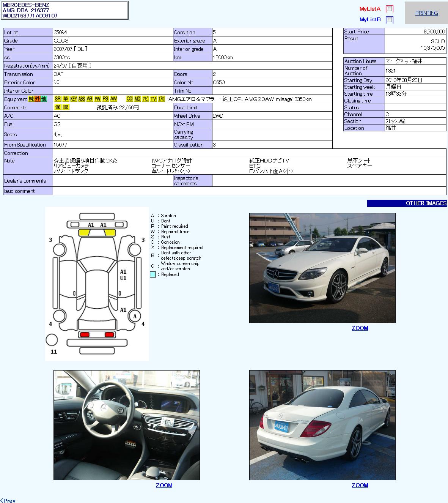Select the seats value 4人
This screenshot has height=503, width=448.
(x=58, y=134)
